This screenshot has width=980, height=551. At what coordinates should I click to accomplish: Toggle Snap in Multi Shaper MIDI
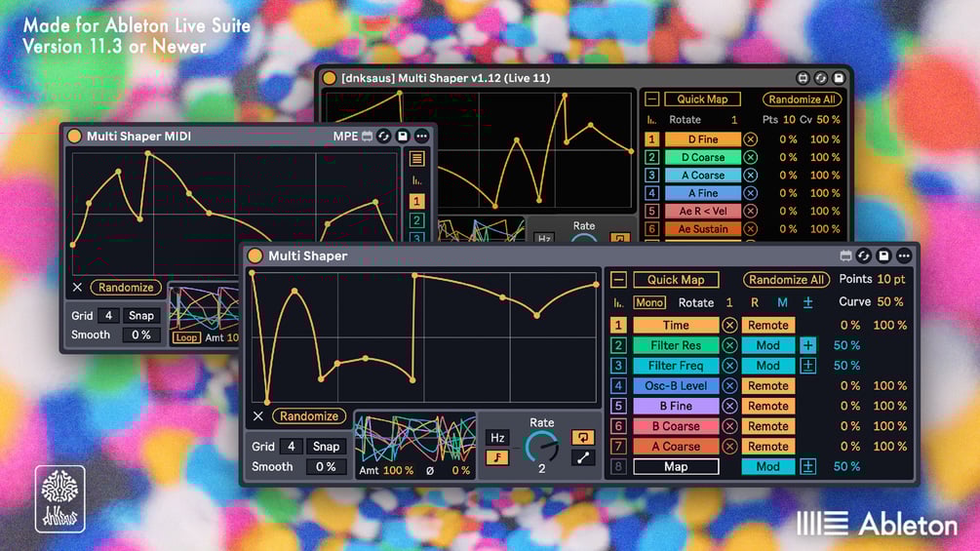point(141,315)
